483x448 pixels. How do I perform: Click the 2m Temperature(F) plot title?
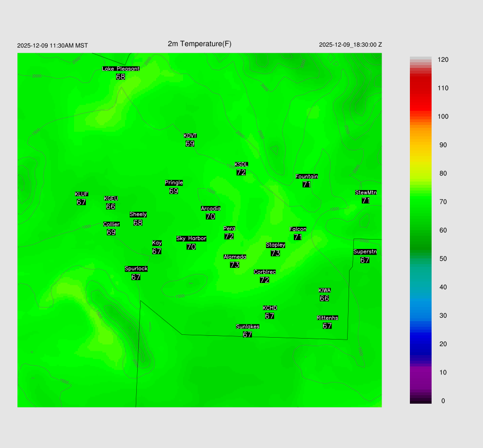(200, 44)
